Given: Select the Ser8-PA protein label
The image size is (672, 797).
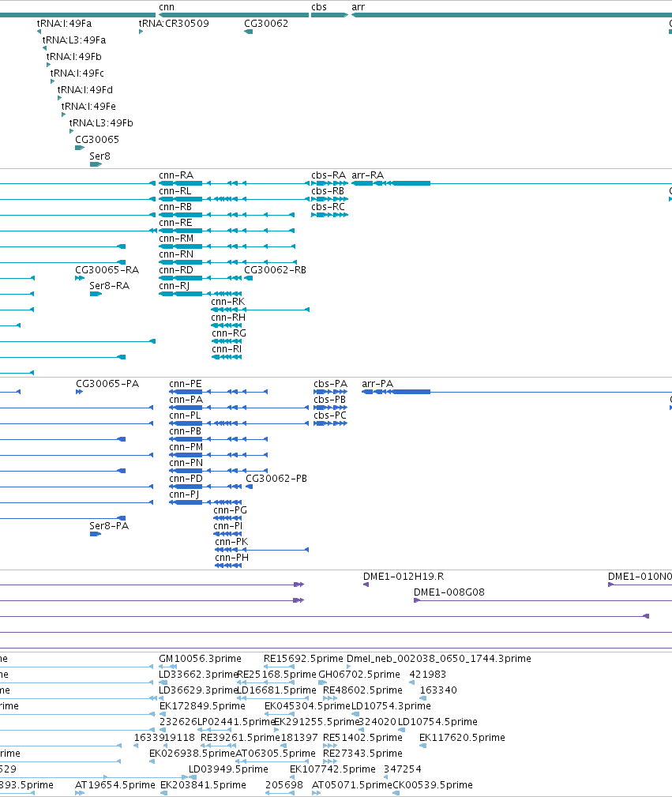Looking at the screenshot, I should click(109, 526).
